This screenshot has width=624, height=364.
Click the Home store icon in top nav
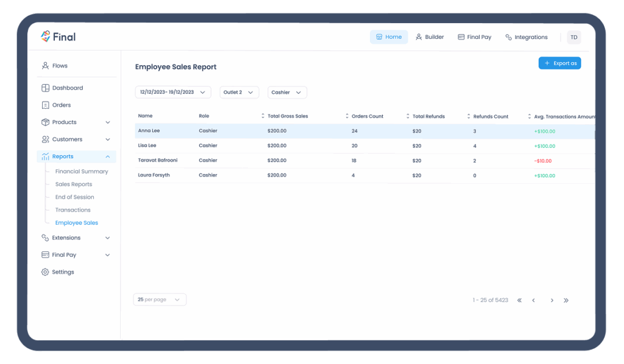pyautogui.click(x=379, y=37)
